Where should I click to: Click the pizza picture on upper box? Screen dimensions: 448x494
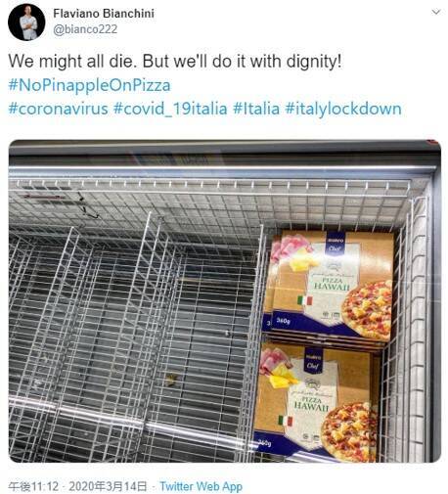coord(366,310)
